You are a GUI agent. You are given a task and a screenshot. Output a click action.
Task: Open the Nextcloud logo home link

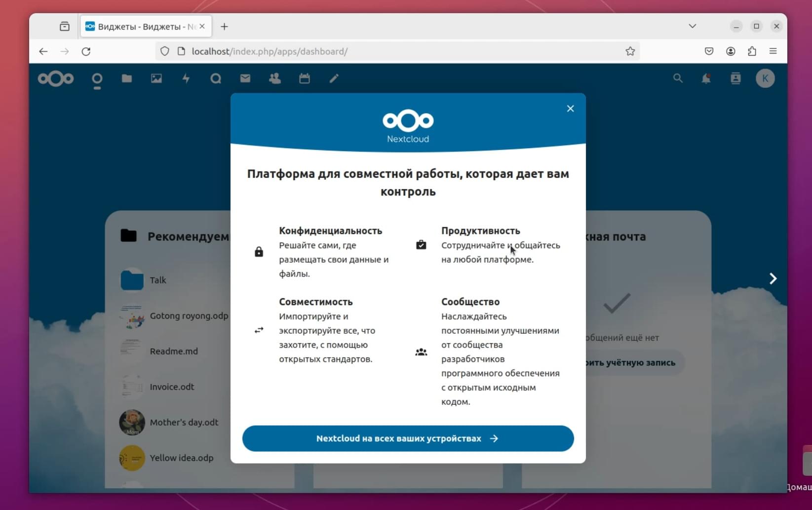[56, 78]
